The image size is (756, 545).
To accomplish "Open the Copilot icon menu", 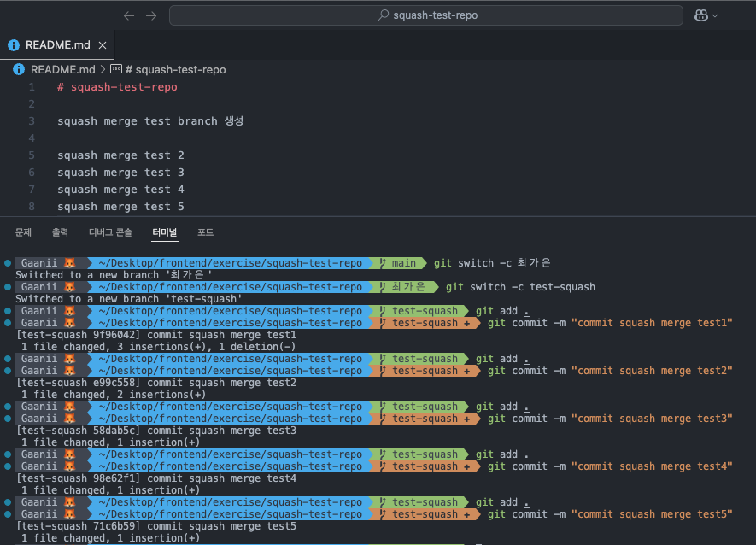I will tap(701, 15).
